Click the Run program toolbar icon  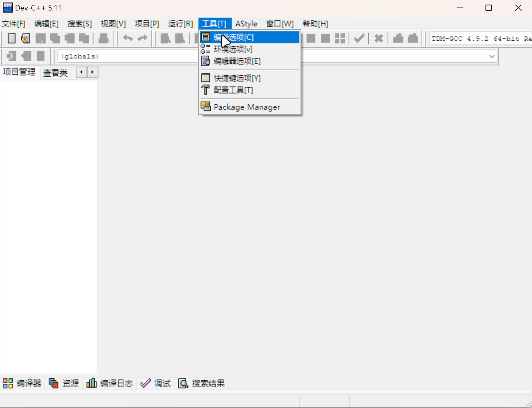click(x=311, y=39)
